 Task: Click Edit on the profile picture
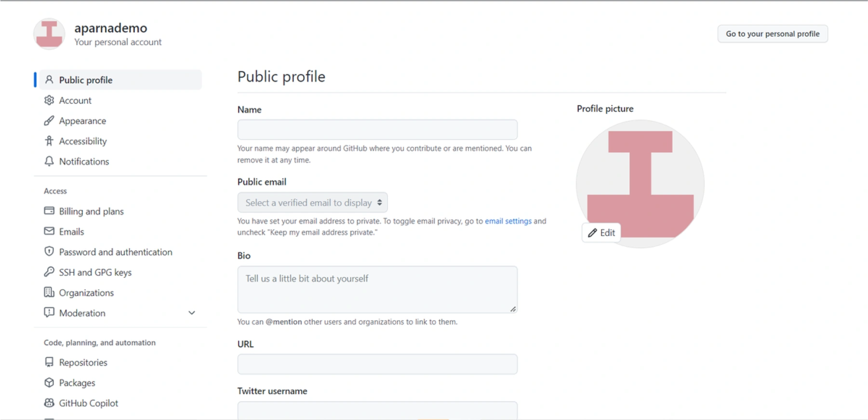coord(601,233)
